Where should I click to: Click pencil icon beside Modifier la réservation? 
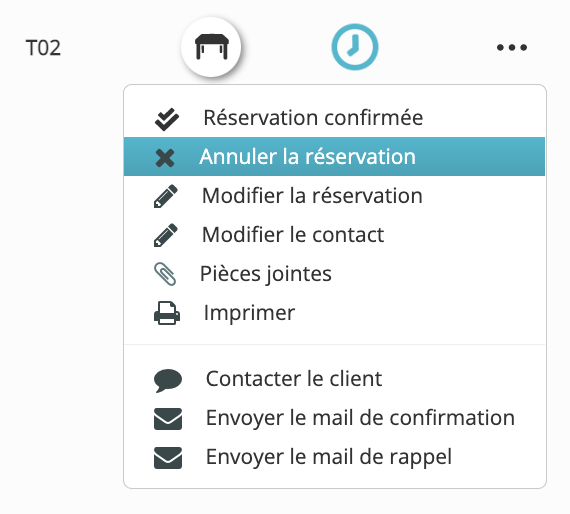(x=166, y=196)
